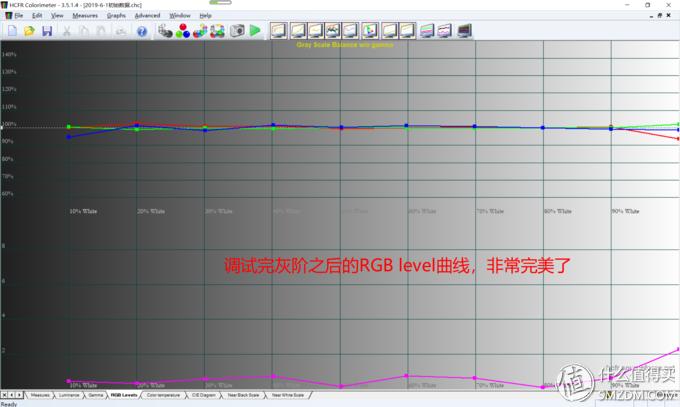Image resolution: width=680 pixels, height=407 pixels.
Task: Open the Graphs menu
Action: click(116, 16)
